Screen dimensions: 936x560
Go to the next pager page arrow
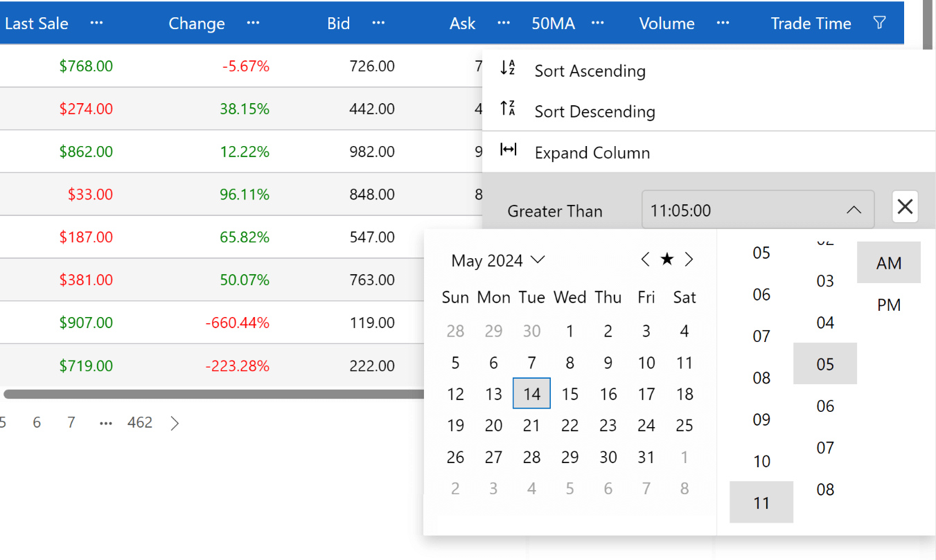coord(175,423)
